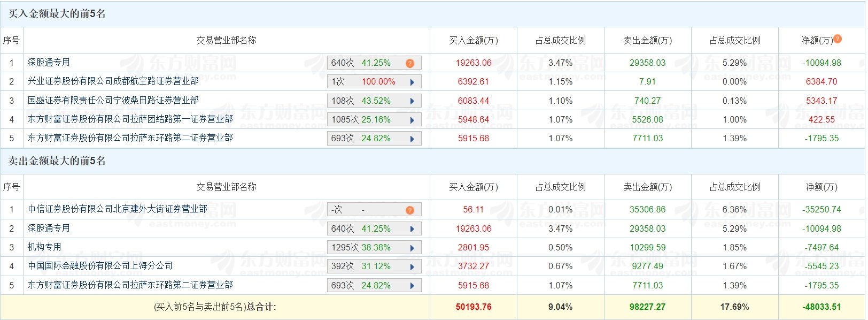Open 中信证券北京建外大街证券营业部 link
The width and height of the screenshot is (868, 320).
[118, 209]
